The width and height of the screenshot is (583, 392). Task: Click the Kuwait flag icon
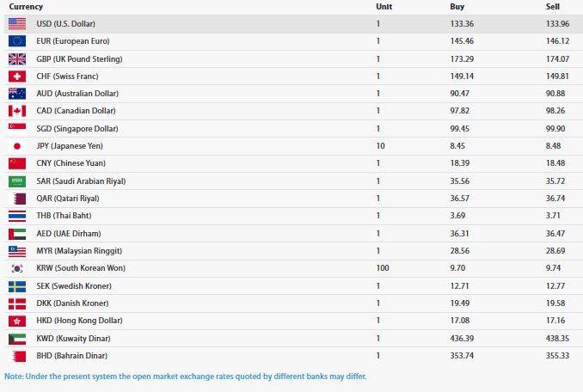[17, 339]
